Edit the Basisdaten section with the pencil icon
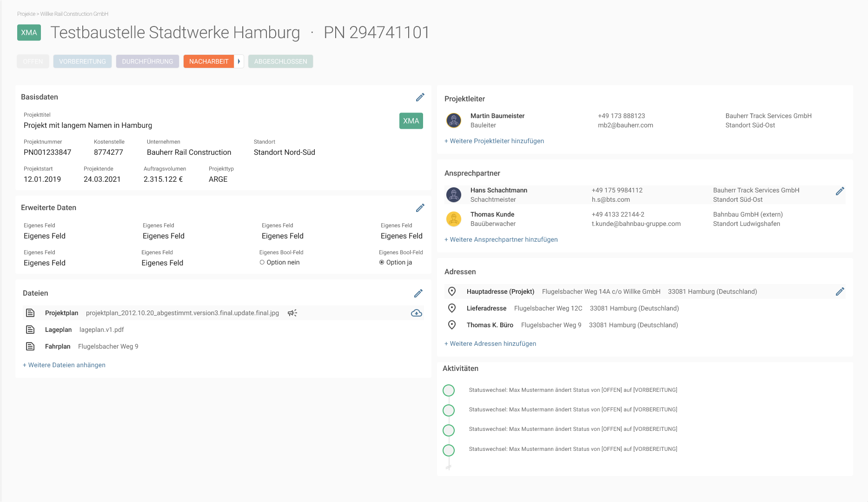The width and height of the screenshot is (868, 502). pyautogui.click(x=420, y=97)
